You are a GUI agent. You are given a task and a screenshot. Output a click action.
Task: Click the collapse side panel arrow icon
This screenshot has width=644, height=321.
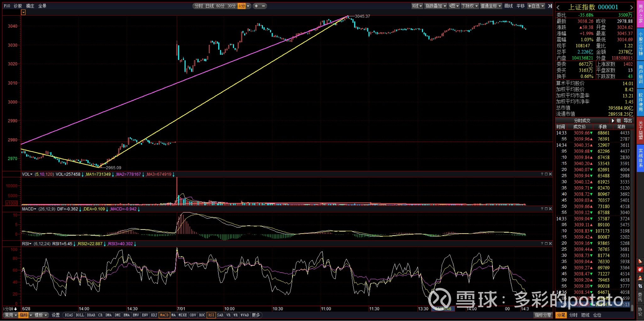pyautogui.click(x=550, y=6)
